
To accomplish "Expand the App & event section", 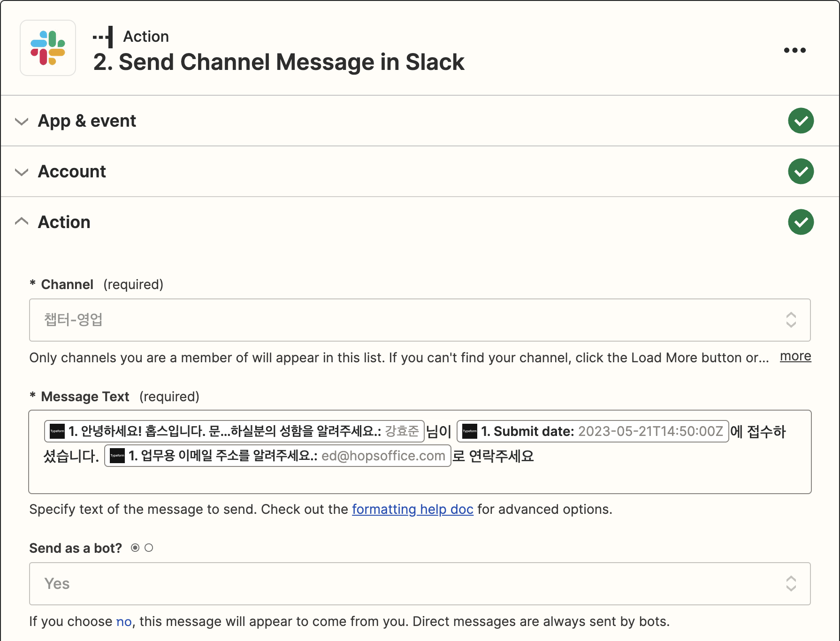I will (22, 122).
